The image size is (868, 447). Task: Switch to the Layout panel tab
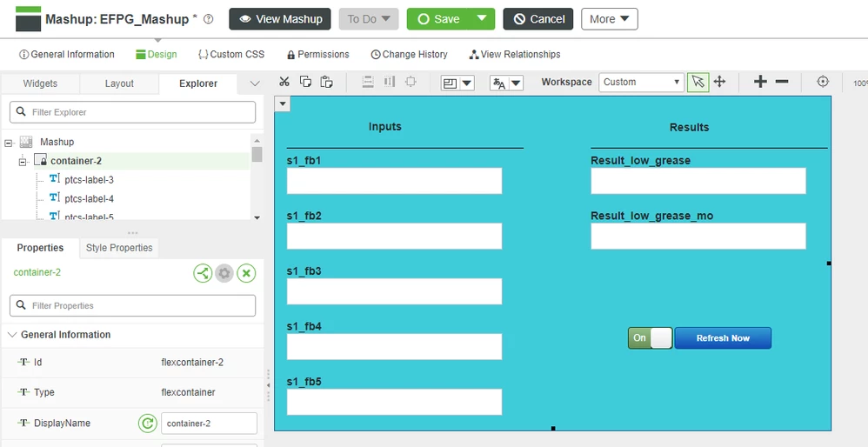[x=119, y=83]
